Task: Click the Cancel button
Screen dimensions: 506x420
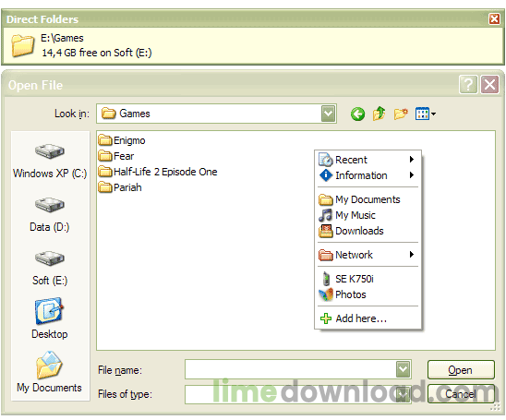Action: [x=461, y=394]
